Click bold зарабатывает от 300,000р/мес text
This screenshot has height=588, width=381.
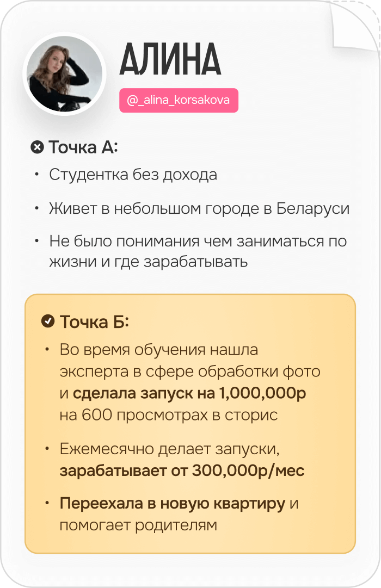click(182, 471)
